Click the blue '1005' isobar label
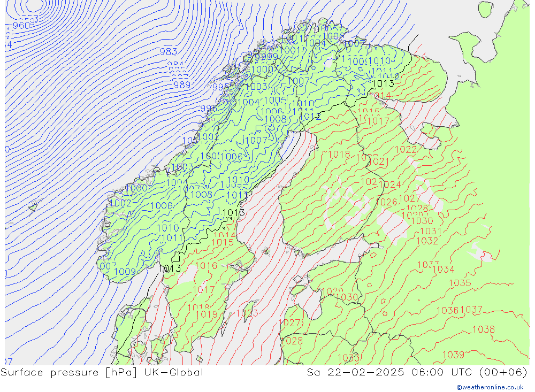This screenshot has height=392, width=535. [275, 101]
